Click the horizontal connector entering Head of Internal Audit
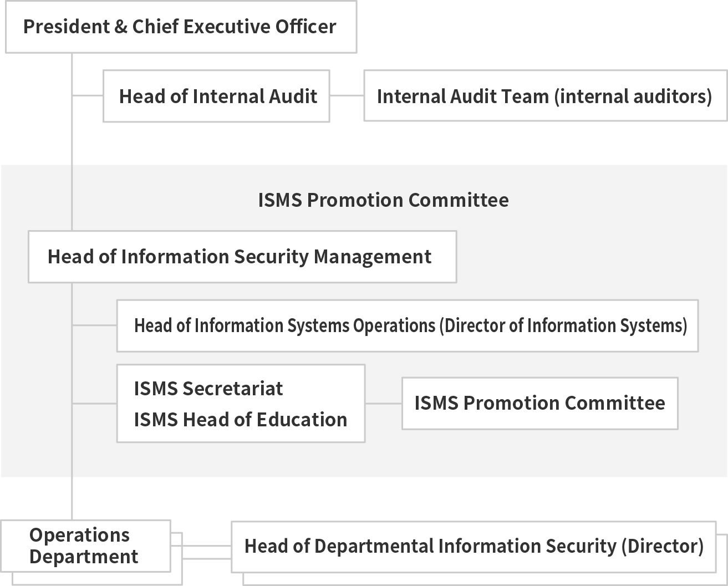This screenshot has width=728, height=586. tap(88, 95)
